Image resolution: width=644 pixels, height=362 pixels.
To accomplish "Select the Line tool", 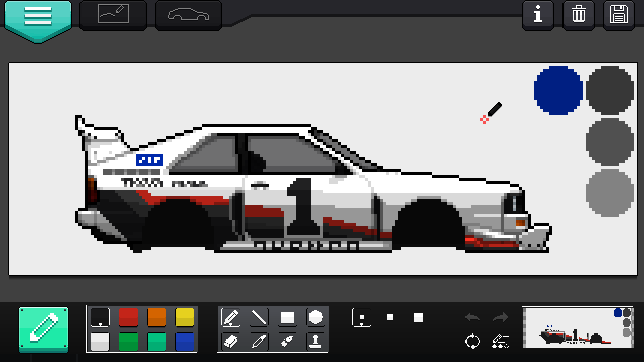I will [259, 317].
